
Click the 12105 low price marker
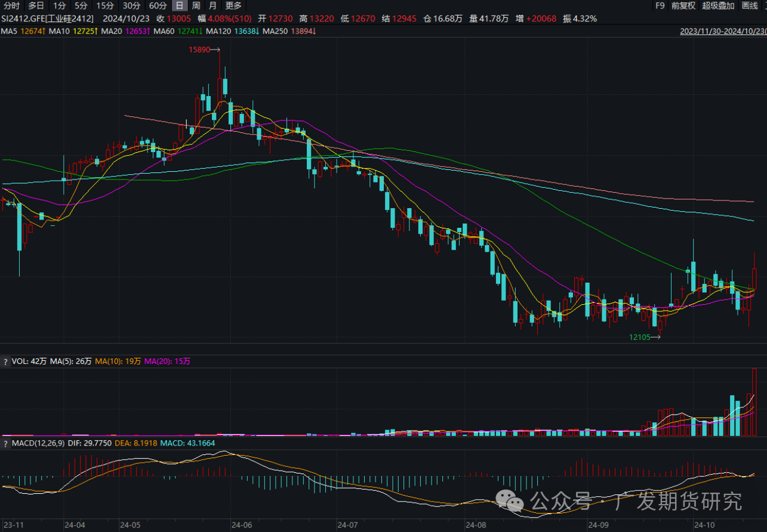tap(645, 337)
